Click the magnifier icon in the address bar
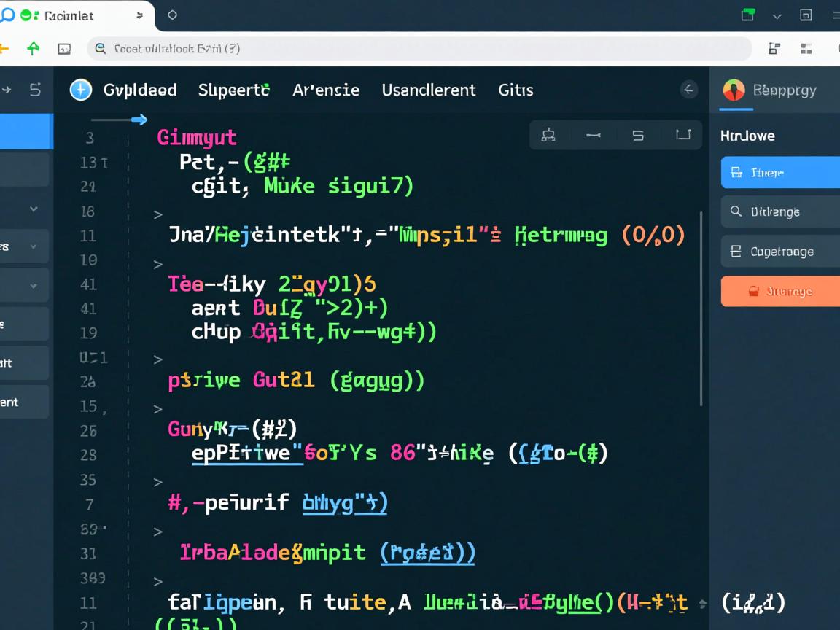840x630 pixels. [x=101, y=49]
